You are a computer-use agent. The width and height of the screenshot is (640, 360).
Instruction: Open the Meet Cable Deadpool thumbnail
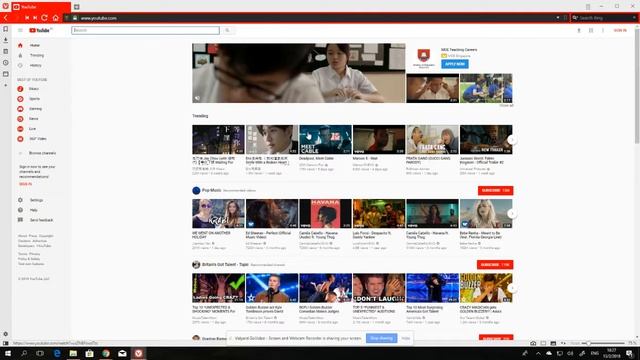325,140
